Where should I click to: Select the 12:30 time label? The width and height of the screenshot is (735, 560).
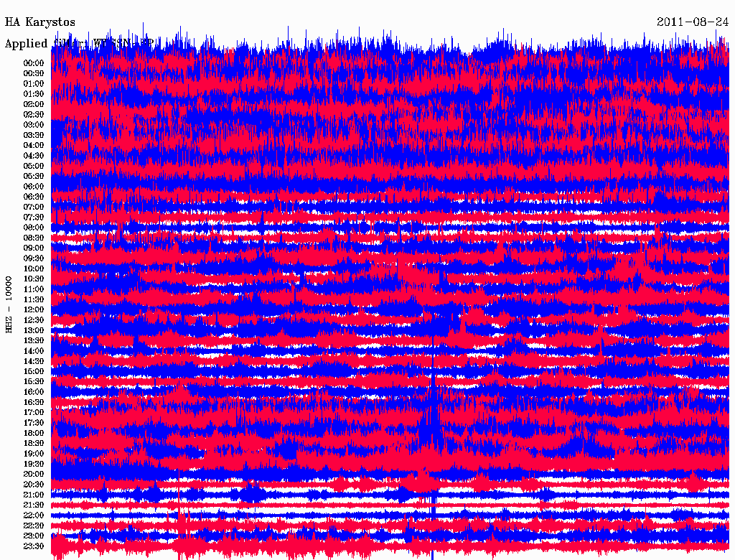pos(34,320)
